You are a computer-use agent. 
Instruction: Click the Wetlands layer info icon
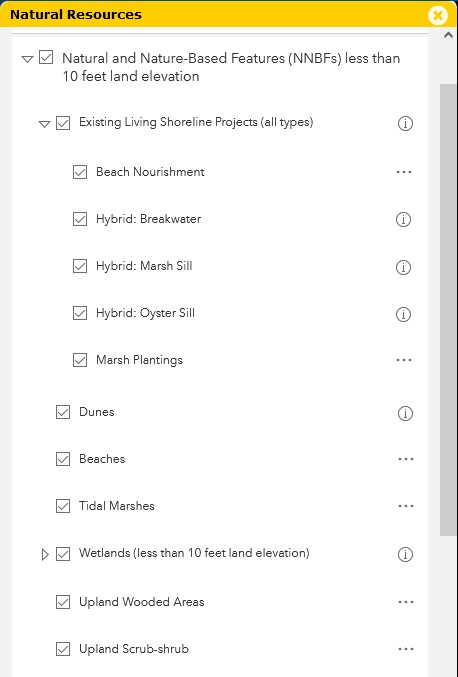[x=405, y=554]
